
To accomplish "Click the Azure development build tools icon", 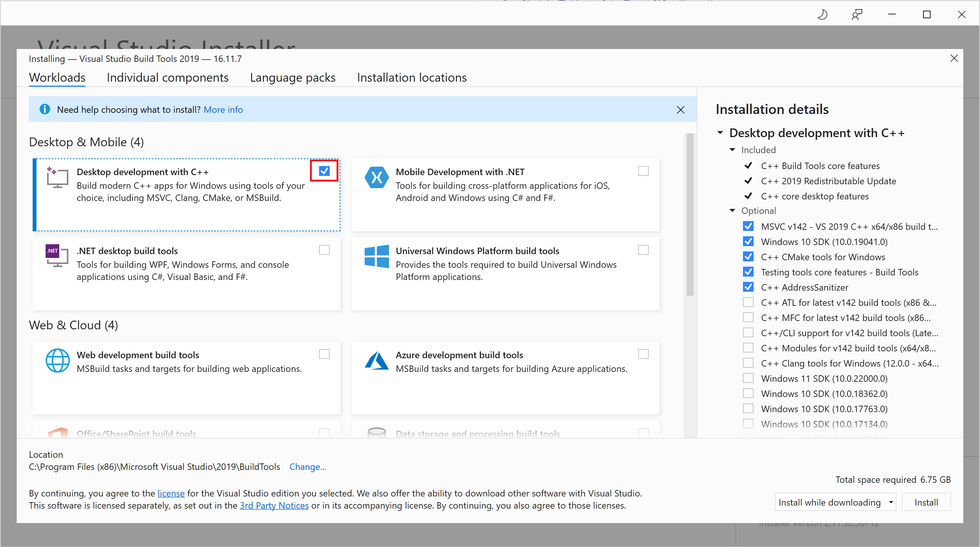I will pyautogui.click(x=376, y=360).
